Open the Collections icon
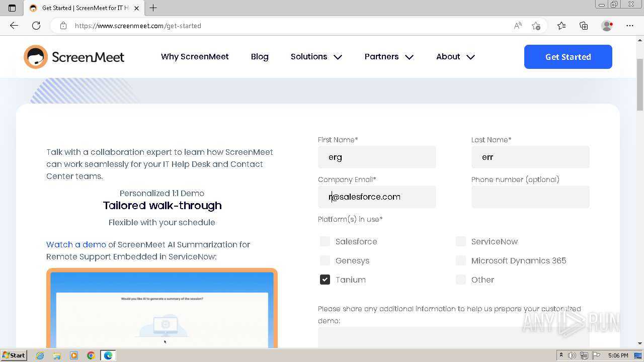 [584, 26]
